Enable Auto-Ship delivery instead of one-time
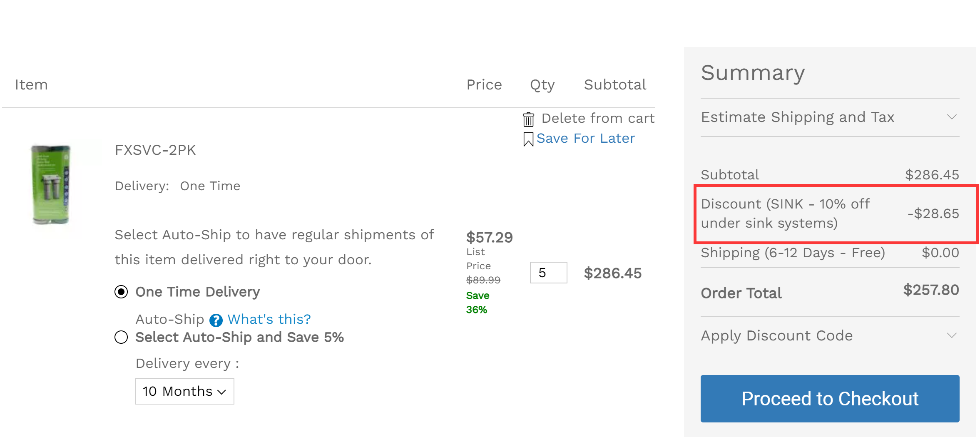 click(121, 338)
